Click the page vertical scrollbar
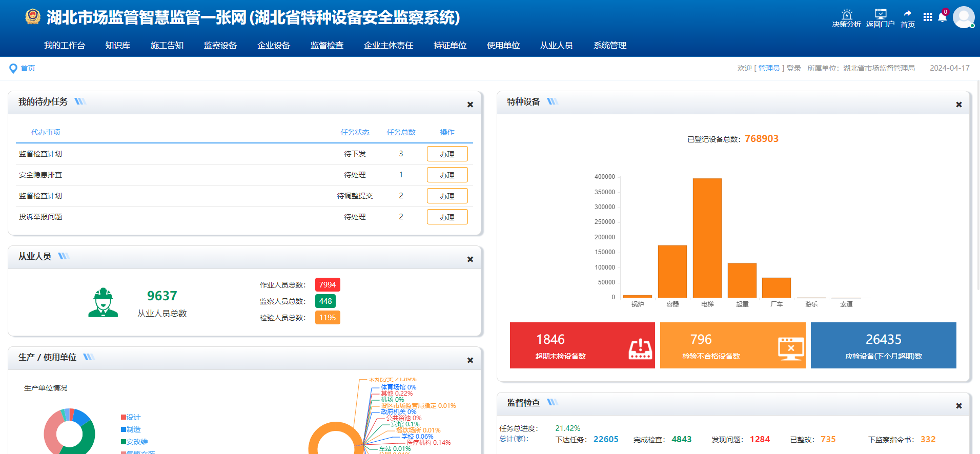The image size is (980, 454). (978, 186)
